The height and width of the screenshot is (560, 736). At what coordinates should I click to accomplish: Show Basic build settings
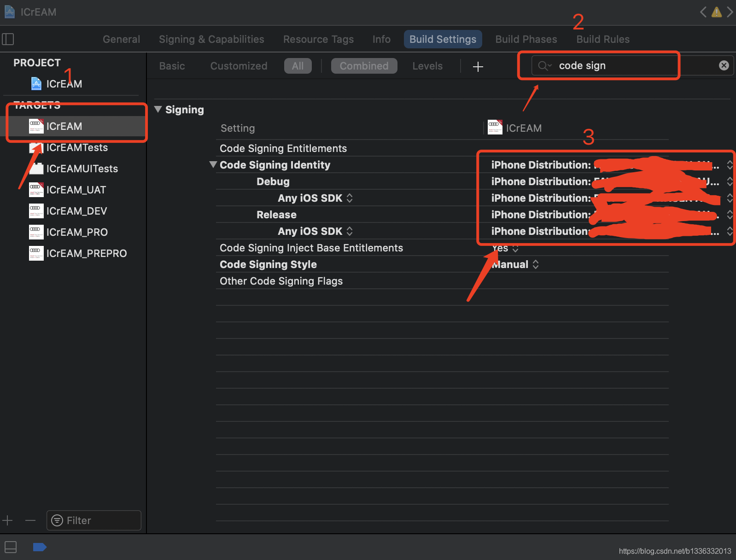click(x=172, y=66)
